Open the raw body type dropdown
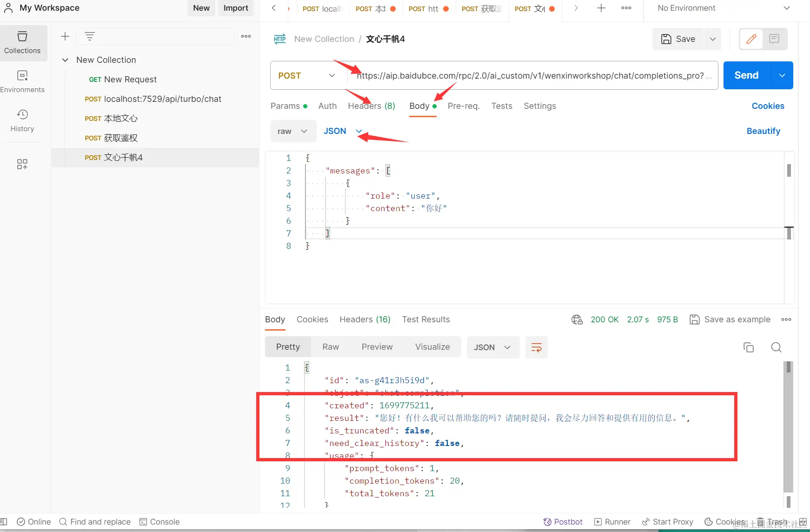This screenshot has width=810, height=532. point(293,131)
